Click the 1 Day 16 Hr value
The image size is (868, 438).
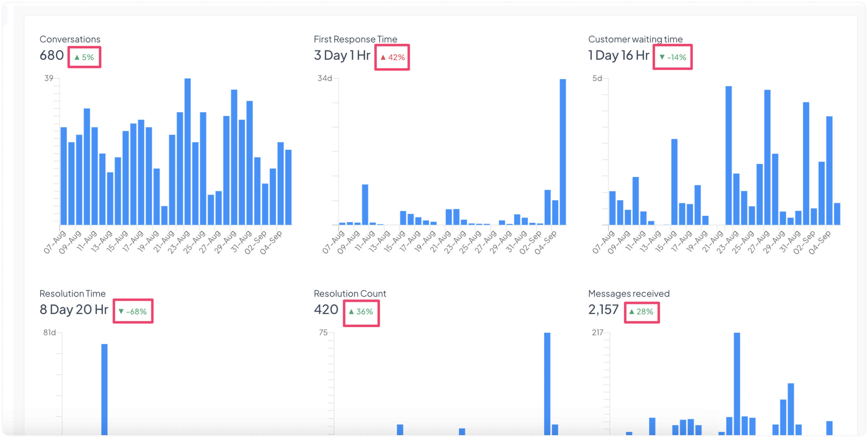tap(618, 55)
